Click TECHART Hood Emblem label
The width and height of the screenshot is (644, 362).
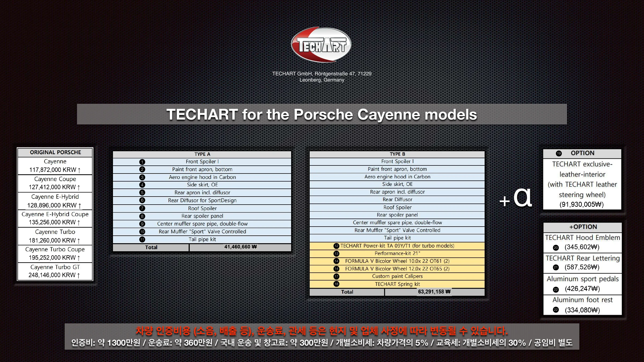pos(583,238)
